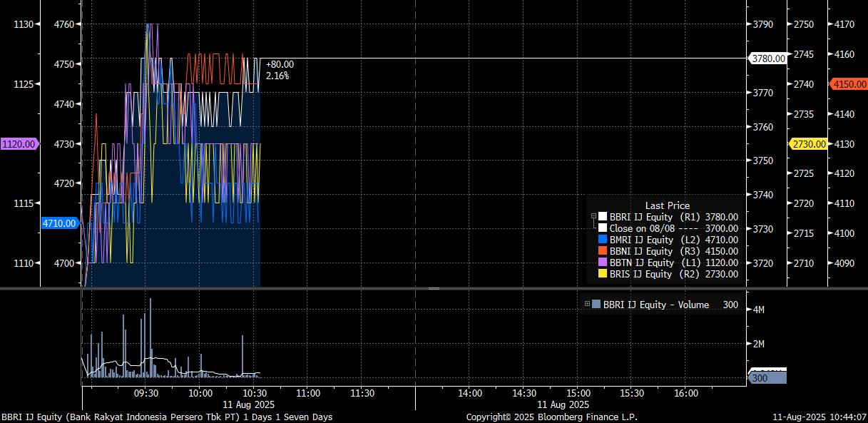Click the orange BBNI legend color box
The width and height of the screenshot is (868, 423).
[603, 251]
